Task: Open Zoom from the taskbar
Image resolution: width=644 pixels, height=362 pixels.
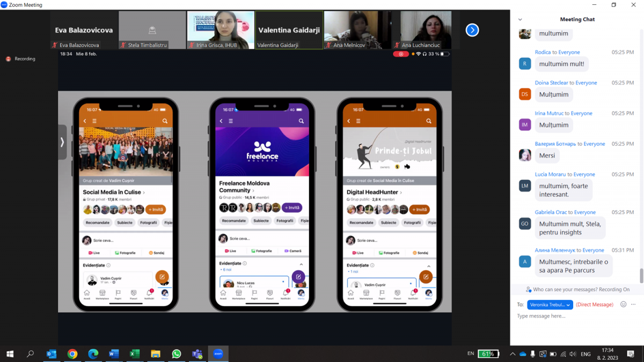Action: pyautogui.click(x=218, y=353)
